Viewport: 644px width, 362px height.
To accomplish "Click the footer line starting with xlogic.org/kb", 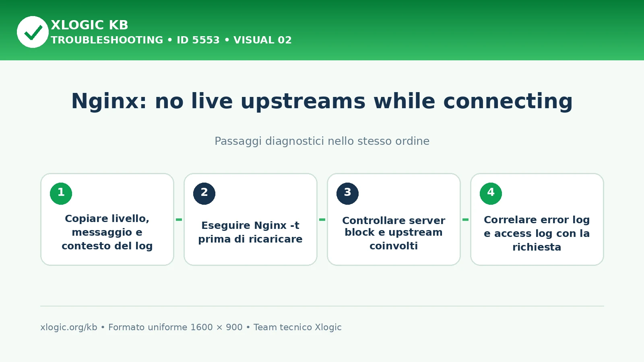I will tap(191, 327).
